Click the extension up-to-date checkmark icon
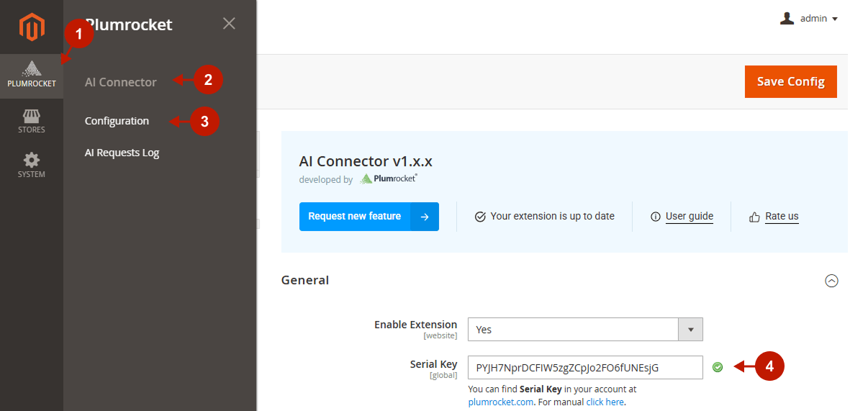The image size is (868, 411). click(x=480, y=217)
